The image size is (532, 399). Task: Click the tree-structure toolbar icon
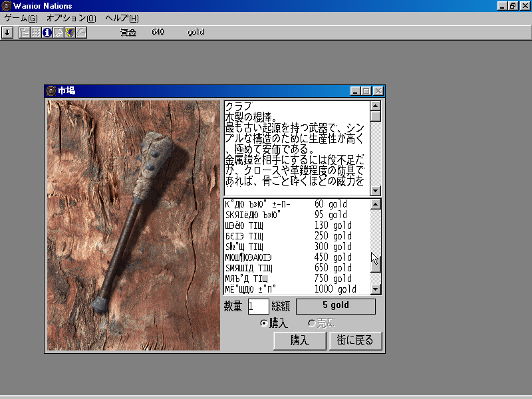(25, 32)
